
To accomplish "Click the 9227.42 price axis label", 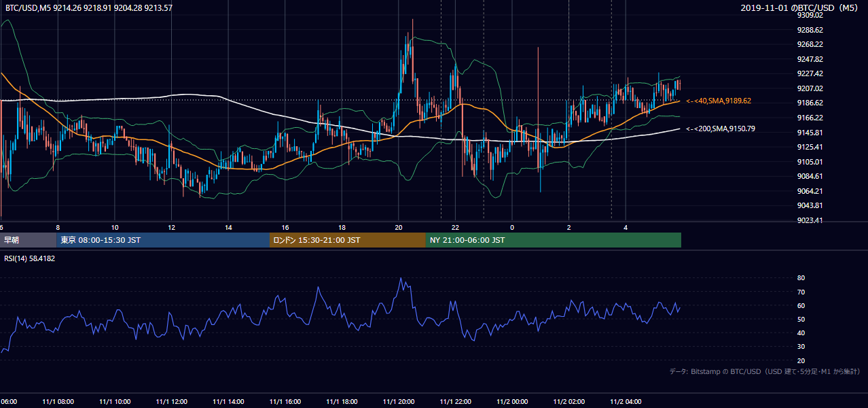I will pyautogui.click(x=810, y=73).
